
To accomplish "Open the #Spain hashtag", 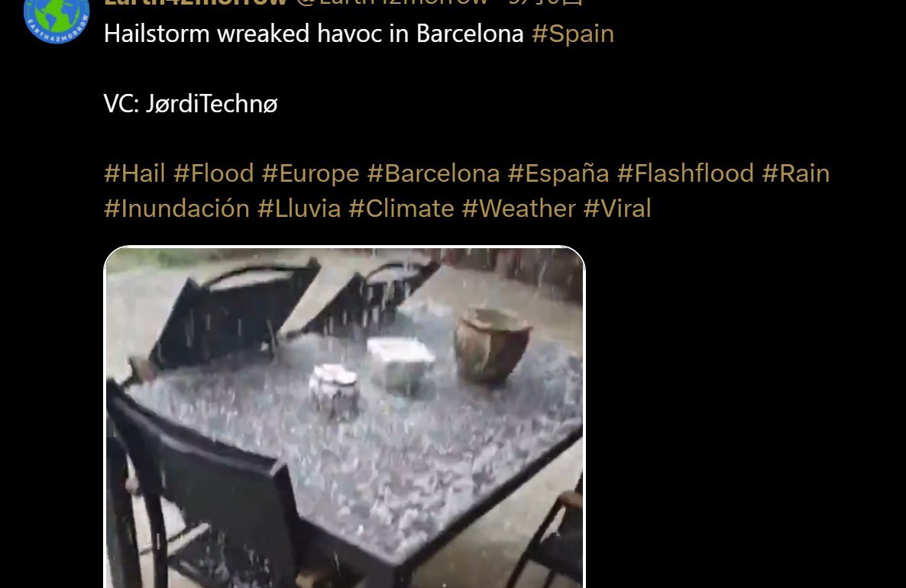I will pos(573,34).
